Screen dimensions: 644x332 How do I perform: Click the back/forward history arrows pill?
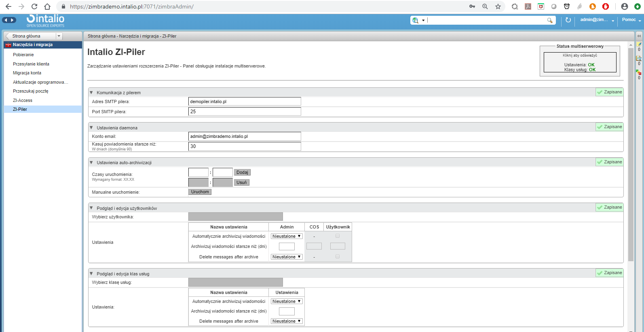click(x=9, y=20)
